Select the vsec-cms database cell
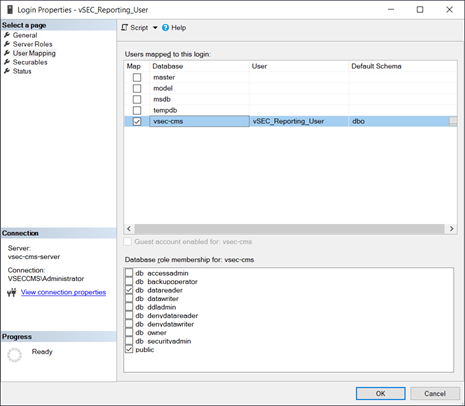The height and width of the screenshot is (406, 465). coord(199,121)
